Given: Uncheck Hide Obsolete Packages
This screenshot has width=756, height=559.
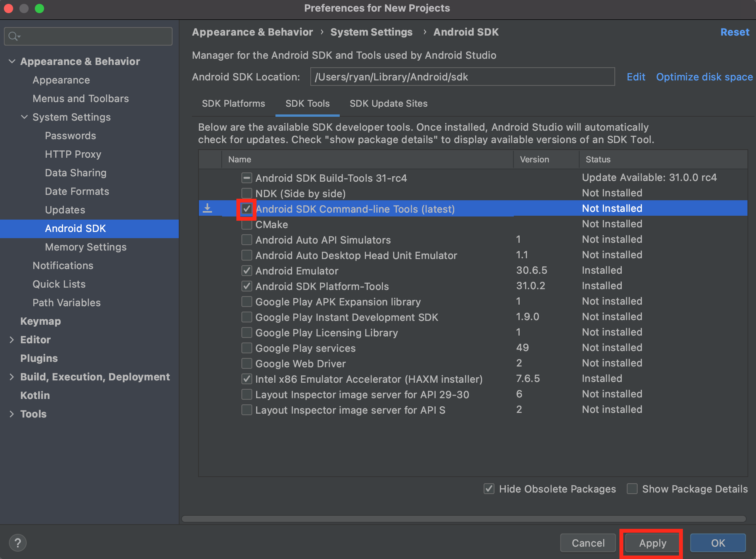Looking at the screenshot, I should click(x=489, y=489).
